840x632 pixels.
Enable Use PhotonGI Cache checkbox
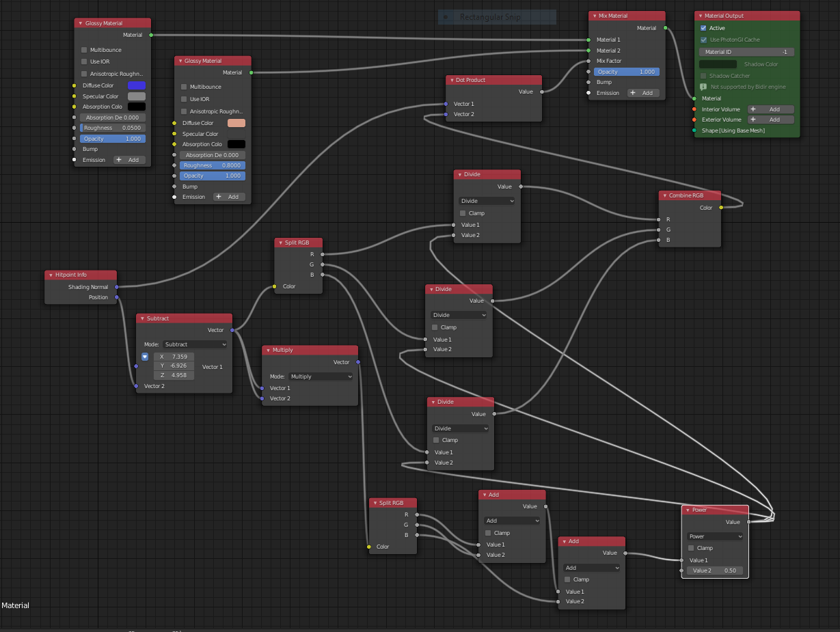(703, 40)
